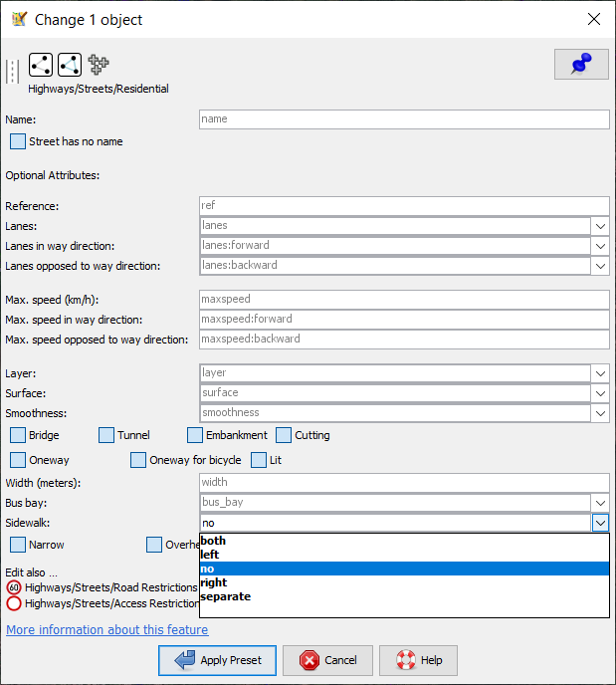Select 'separate' in the Sidewalk list
616x685 pixels.
[404, 596]
